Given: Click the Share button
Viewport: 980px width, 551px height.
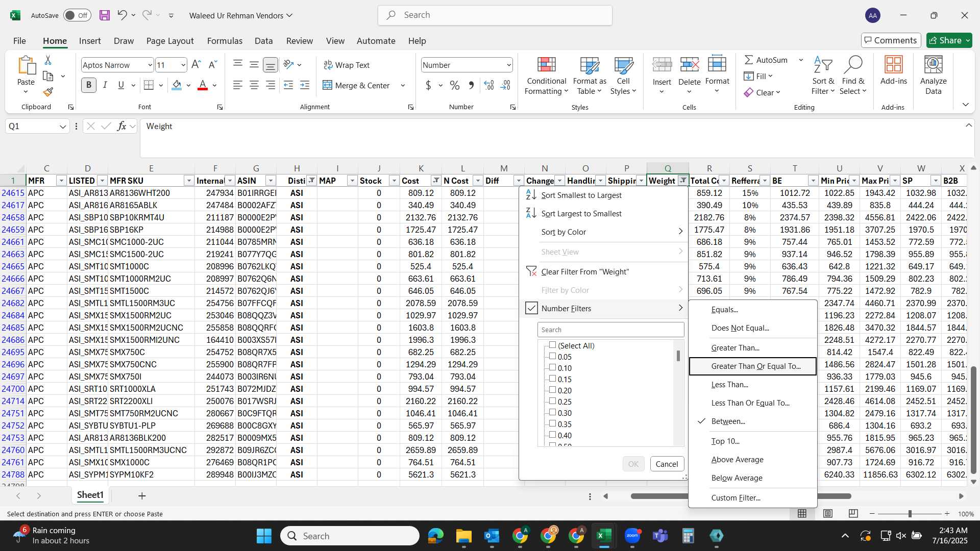Looking at the screenshot, I should (949, 40).
